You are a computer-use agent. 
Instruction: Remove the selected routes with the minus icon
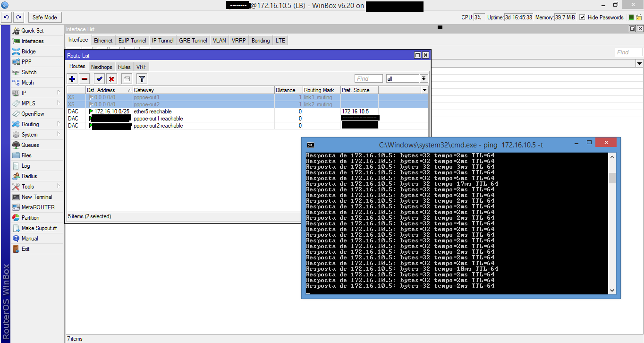pos(85,79)
